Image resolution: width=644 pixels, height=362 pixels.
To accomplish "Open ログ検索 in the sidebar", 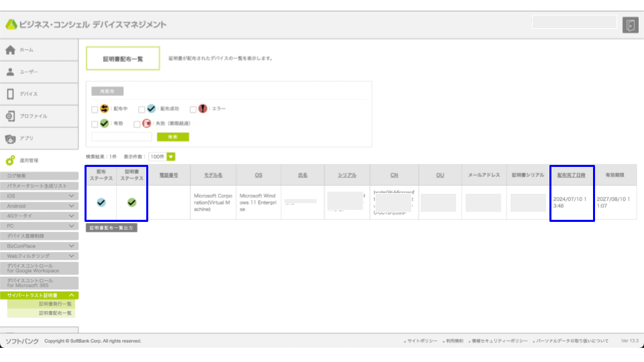I will point(39,176).
